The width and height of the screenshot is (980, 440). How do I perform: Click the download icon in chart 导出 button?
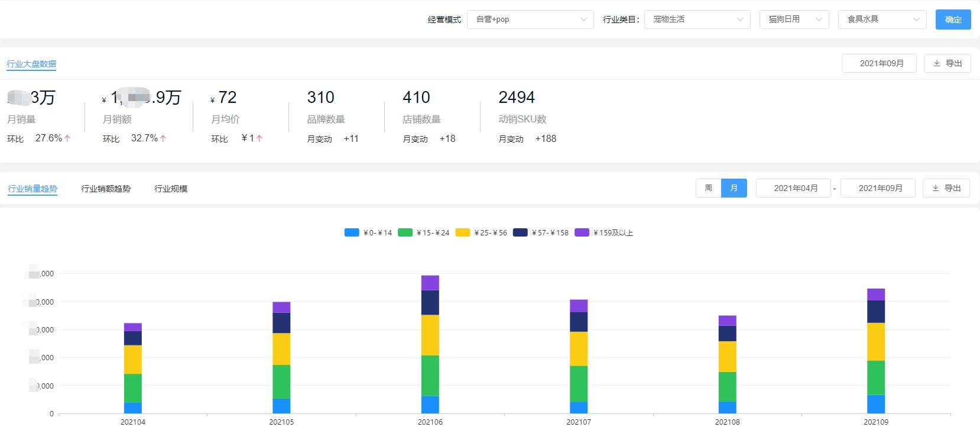[936, 188]
